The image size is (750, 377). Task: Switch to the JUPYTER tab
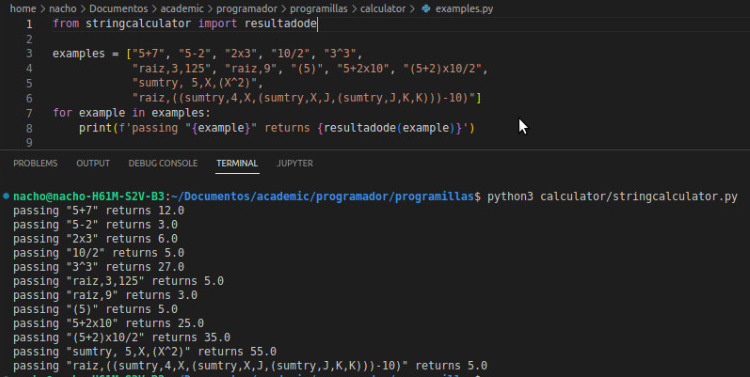(295, 163)
